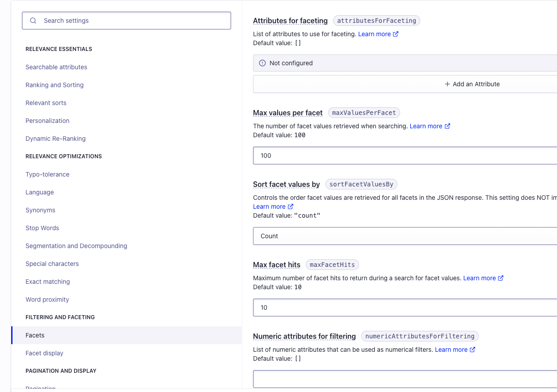The height and width of the screenshot is (392, 557).
Task: Click the Max facet hits heading
Action: click(277, 265)
